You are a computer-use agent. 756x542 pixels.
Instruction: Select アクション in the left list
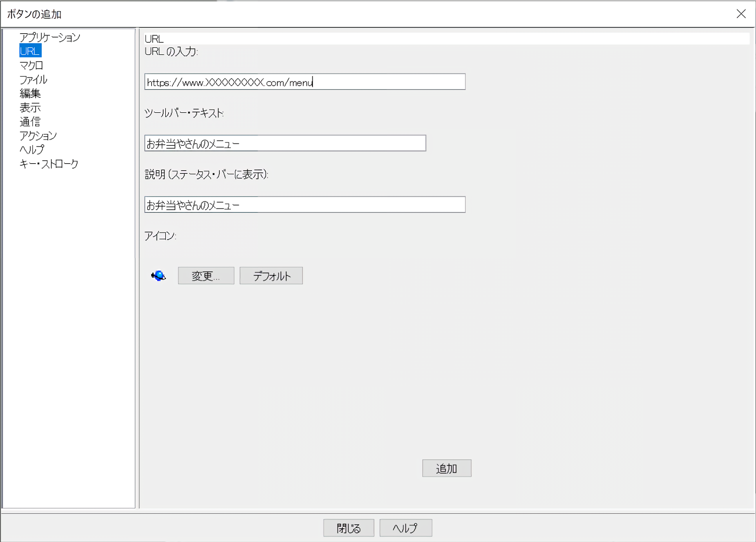(38, 135)
